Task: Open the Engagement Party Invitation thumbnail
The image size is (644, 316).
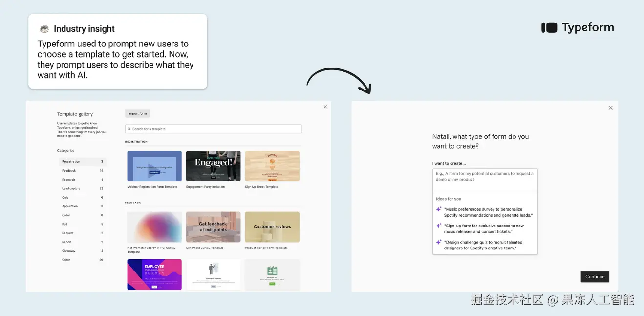Action: (214, 166)
